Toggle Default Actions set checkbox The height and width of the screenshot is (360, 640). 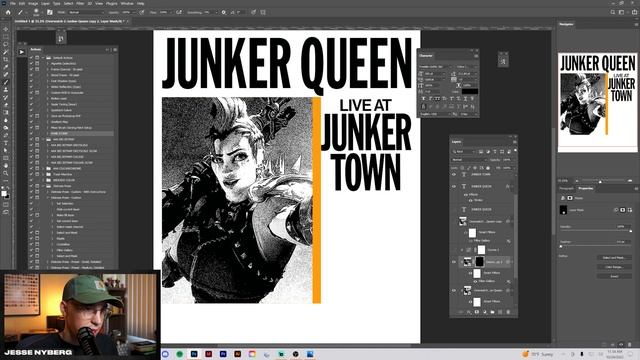coord(31,58)
